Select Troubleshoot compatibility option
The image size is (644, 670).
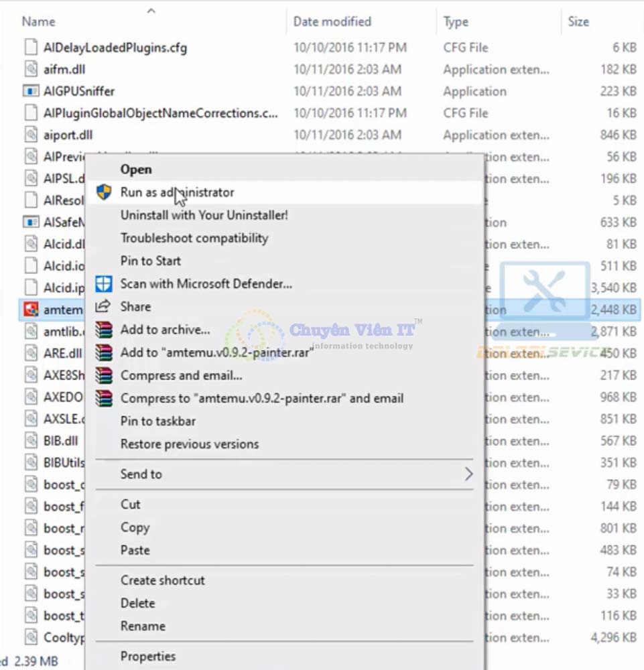(194, 239)
